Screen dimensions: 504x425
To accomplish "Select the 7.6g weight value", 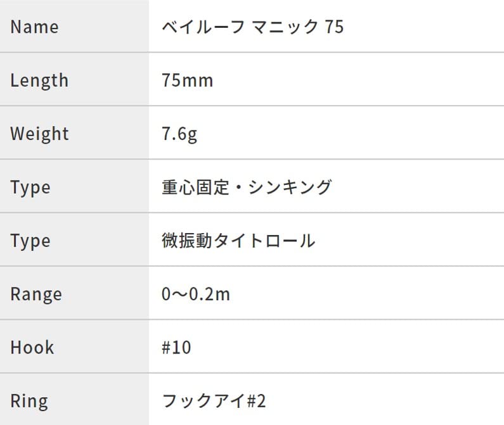I will pos(180,134).
